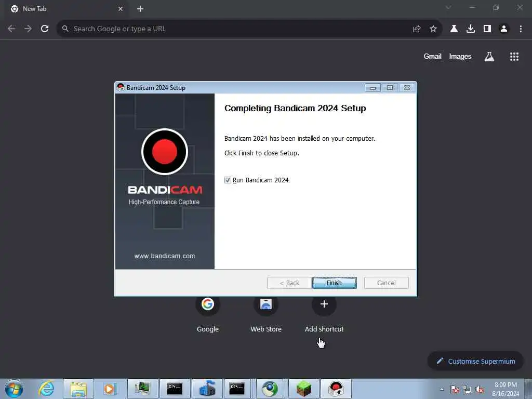Bookmark this tab with the star icon

point(433,29)
